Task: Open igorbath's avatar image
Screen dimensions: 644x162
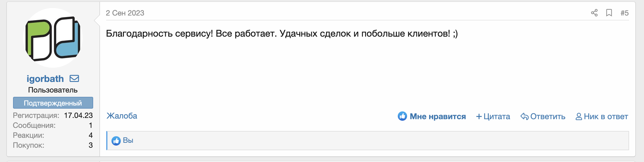Action: click(x=53, y=38)
